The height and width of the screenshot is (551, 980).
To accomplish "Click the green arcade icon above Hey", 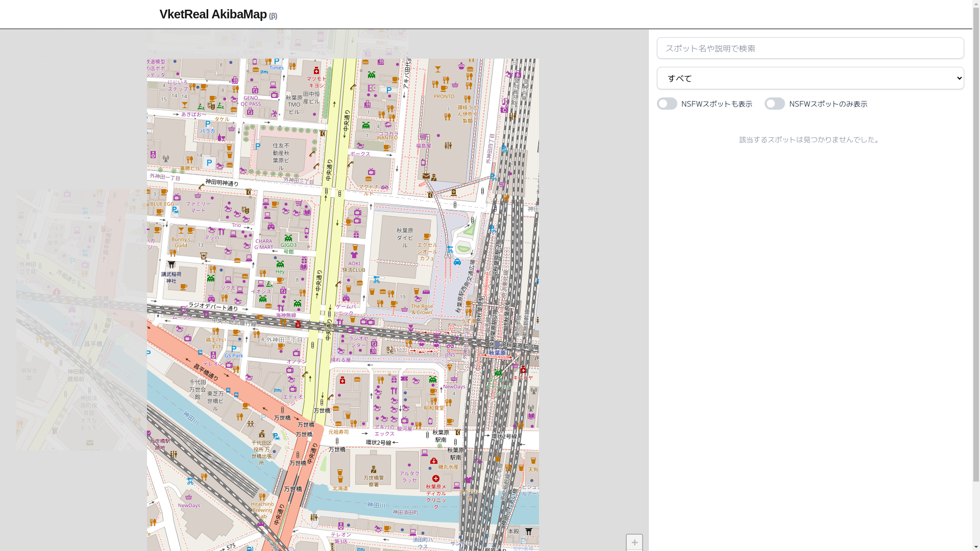I will pos(280,264).
